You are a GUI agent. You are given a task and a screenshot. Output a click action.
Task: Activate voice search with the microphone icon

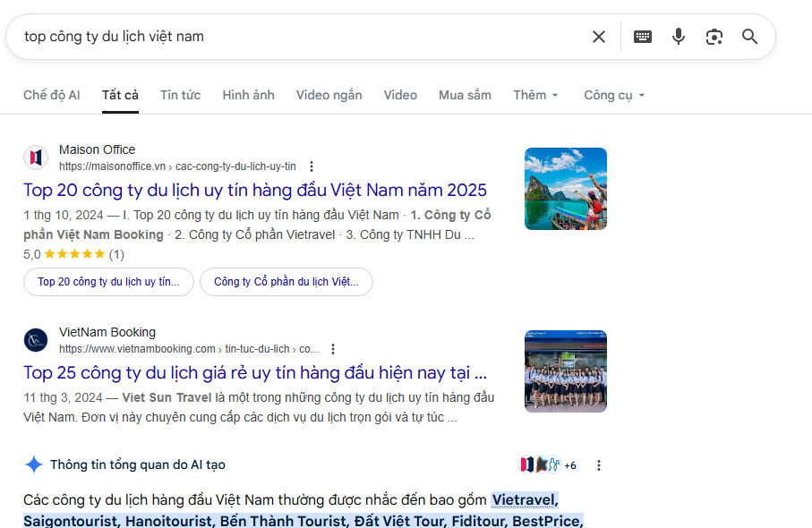(x=678, y=37)
